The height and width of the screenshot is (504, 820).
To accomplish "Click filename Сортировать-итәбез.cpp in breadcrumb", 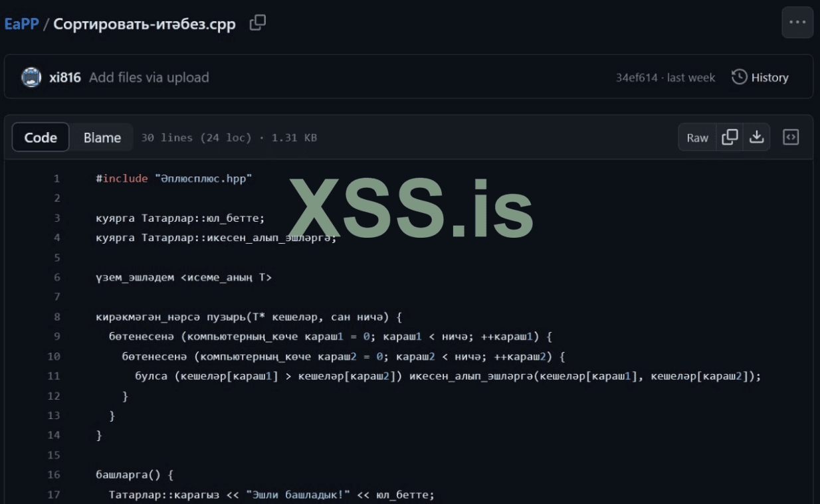I will (x=144, y=25).
